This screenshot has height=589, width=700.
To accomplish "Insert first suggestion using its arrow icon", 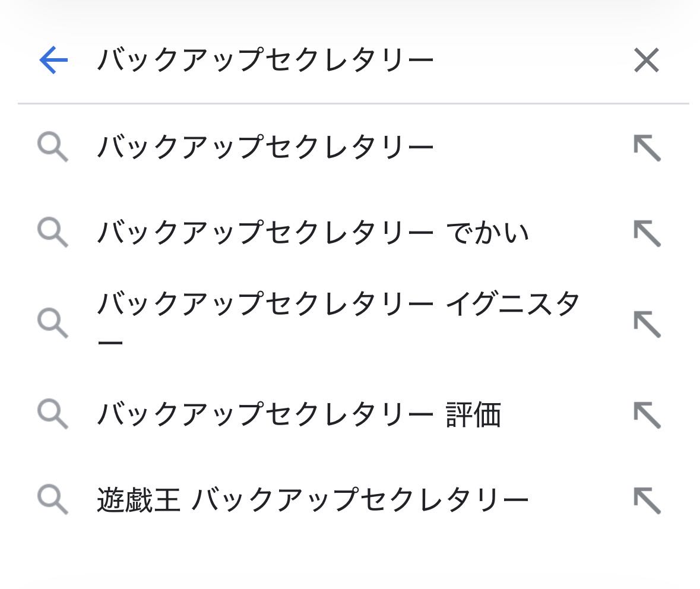I will coord(647,148).
